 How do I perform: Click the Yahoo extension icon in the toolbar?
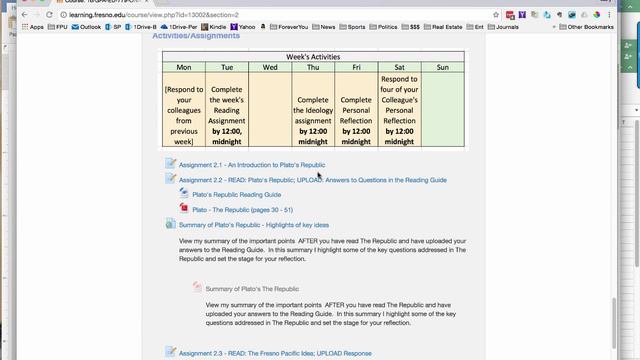coord(522,15)
